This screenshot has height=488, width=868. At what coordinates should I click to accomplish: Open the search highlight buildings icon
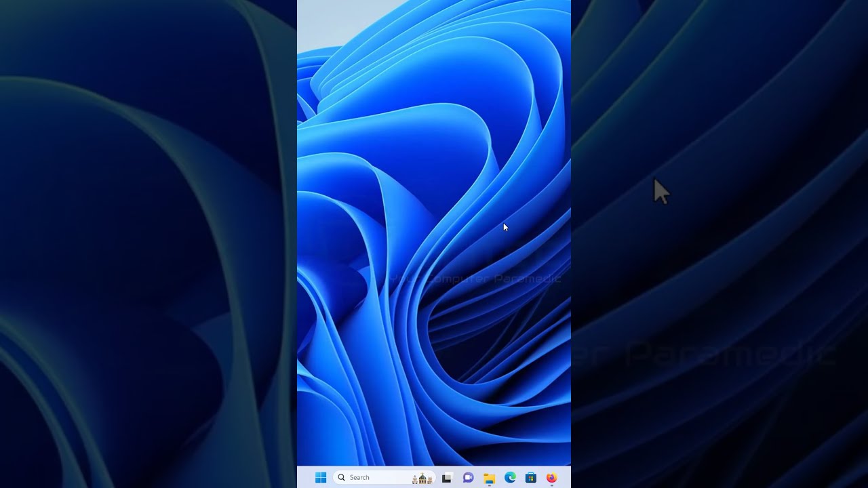click(x=422, y=479)
